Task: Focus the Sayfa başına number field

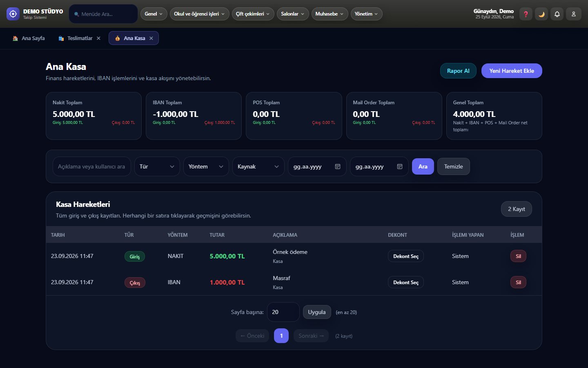Action: [283, 312]
